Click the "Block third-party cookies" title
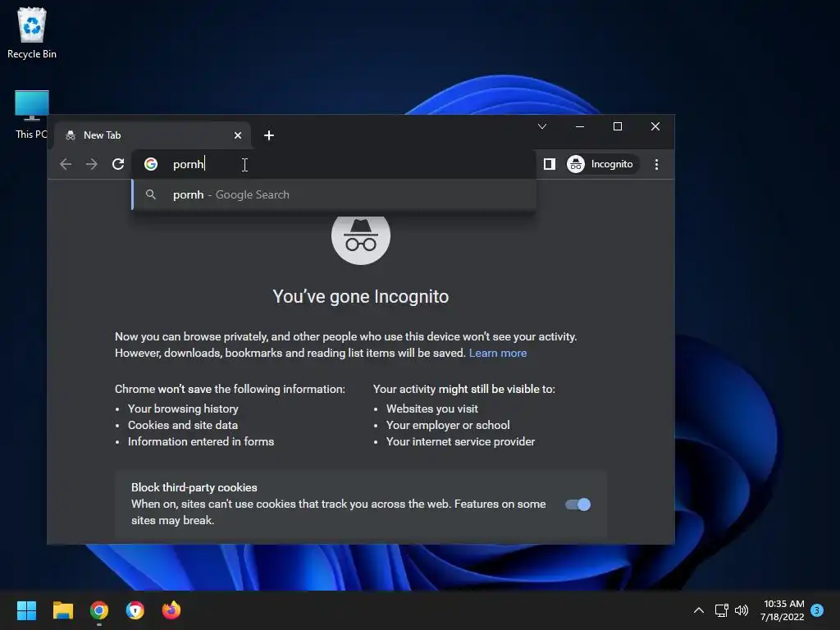The width and height of the screenshot is (840, 630). (x=194, y=487)
